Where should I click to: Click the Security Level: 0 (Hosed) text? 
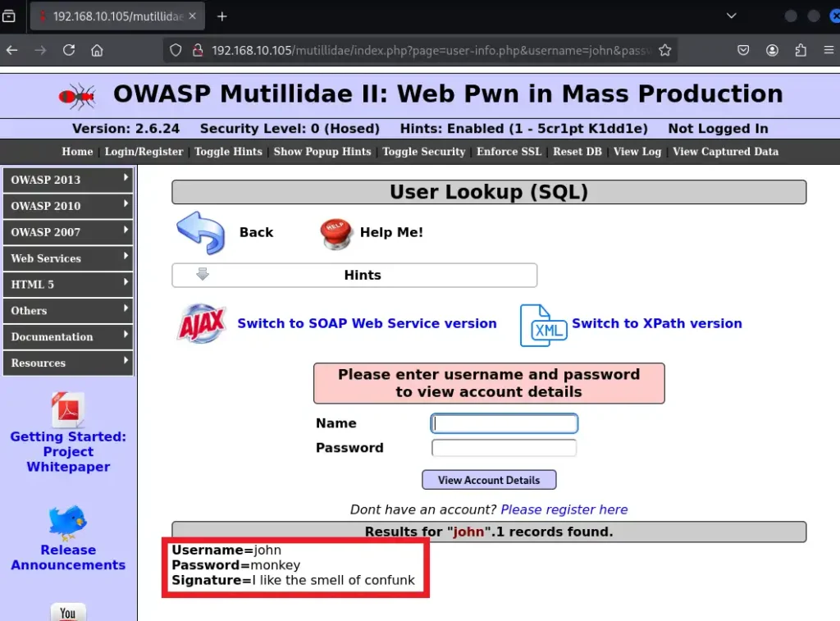pos(290,129)
